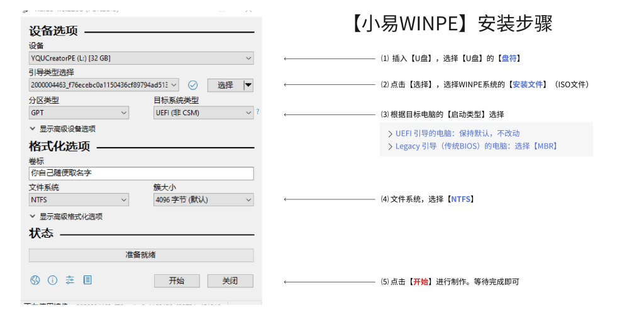
Task: Open the settings sliders icon
Action: (x=70, y=280)
